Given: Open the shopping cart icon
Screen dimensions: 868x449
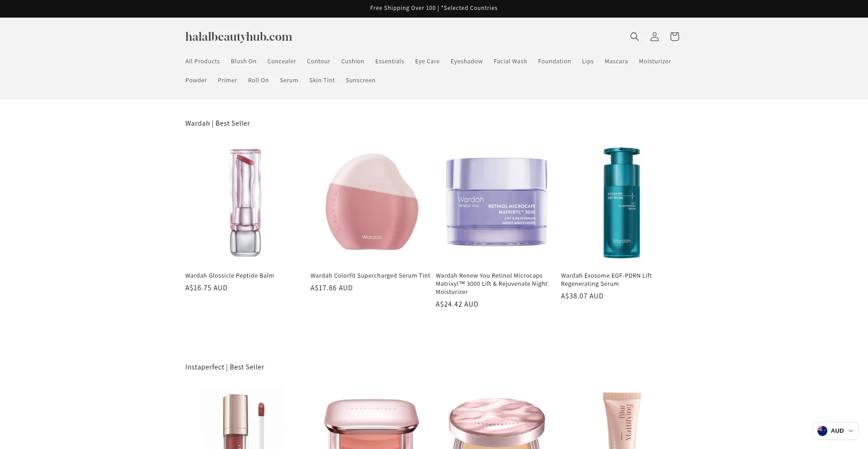Looking at the screenshot, I should click(675, 37).
